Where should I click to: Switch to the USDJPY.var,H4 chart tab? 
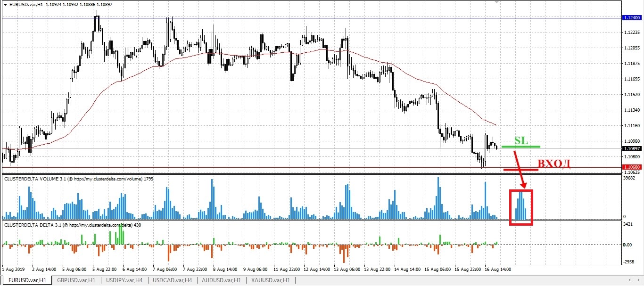click(124, 280)
